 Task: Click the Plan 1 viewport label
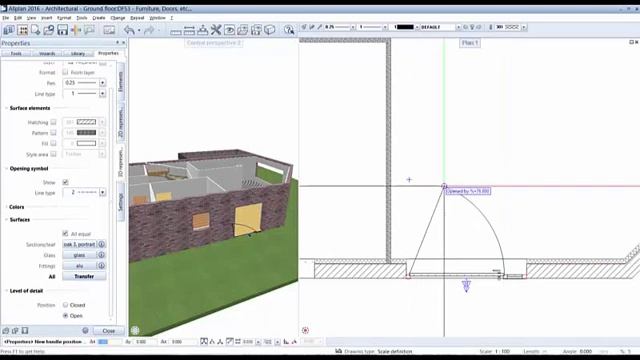click(470, 42)
